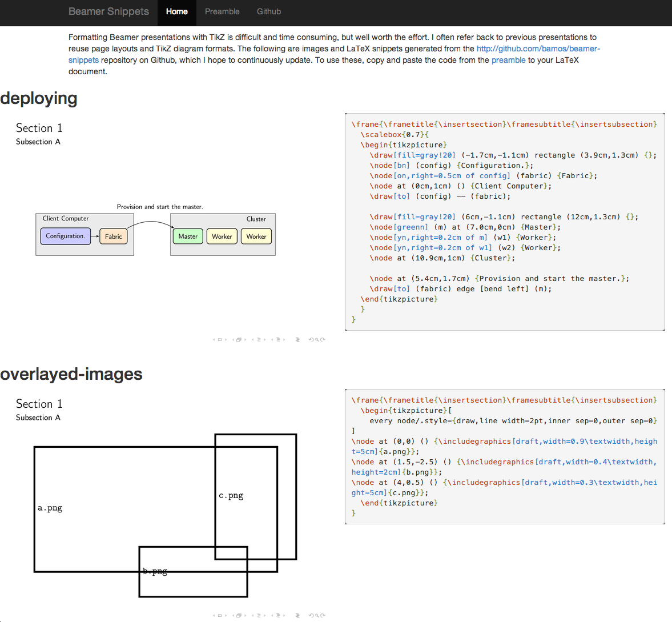This screenshot has width=672, height=622.
Task: Click the clockwise redo arrow under the overlayed-images slide
Action: pos(323,615)
